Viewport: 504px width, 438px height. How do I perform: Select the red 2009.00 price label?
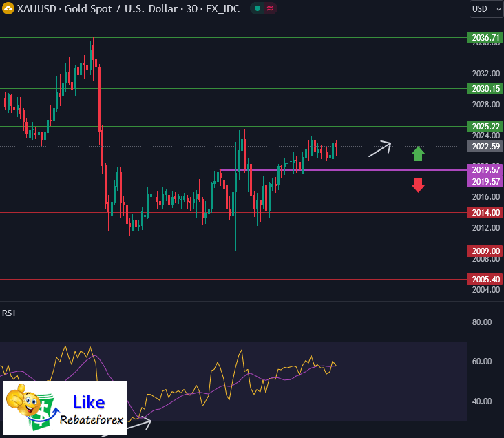pos(485,251)
